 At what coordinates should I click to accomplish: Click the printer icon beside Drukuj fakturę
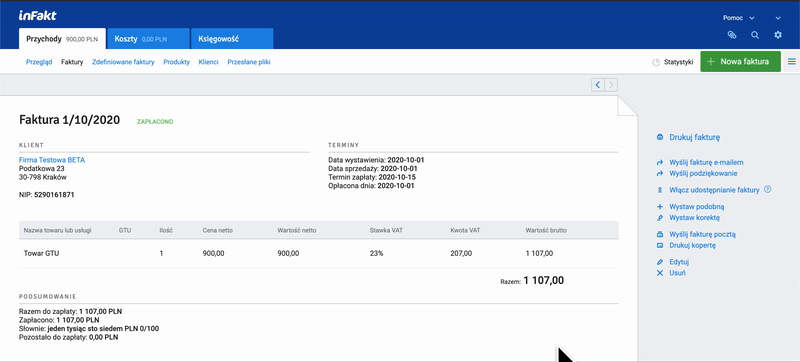[660, 137]
